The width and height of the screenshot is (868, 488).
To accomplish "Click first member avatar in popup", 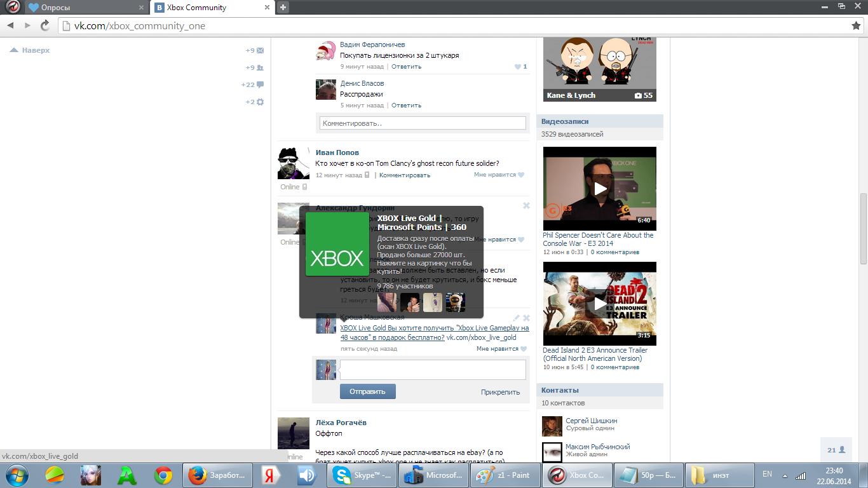I will pyautogui.click(x=387, y=302).
